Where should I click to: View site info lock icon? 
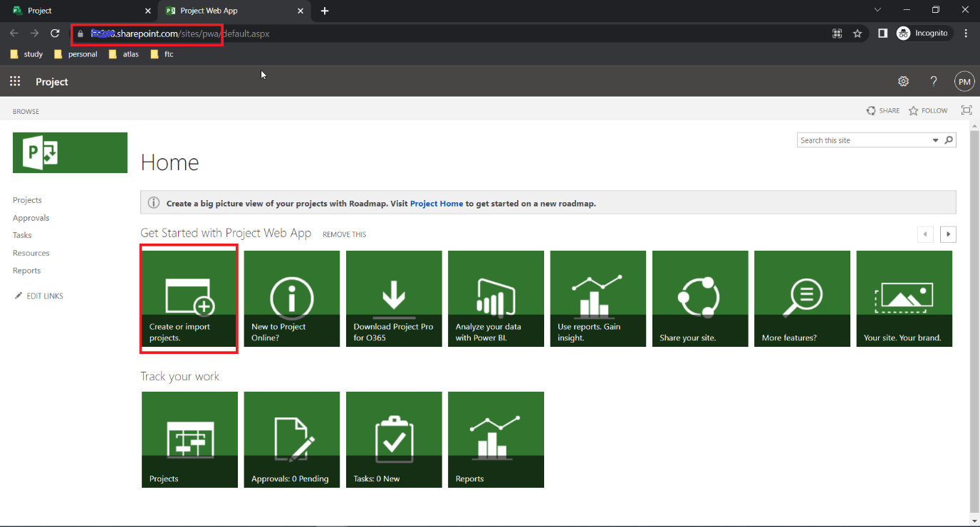(80, 33)
